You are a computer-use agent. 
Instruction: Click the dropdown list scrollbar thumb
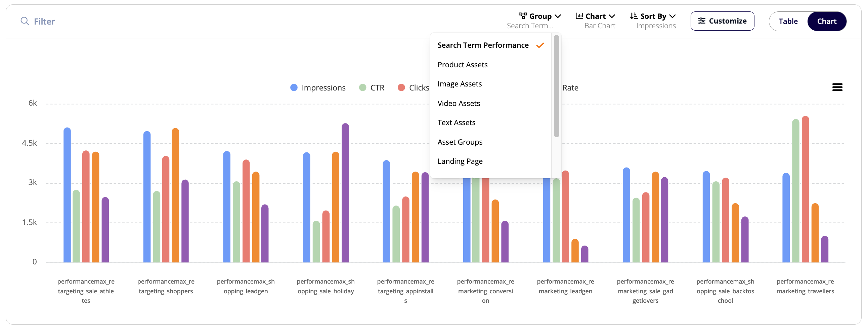pos(556,86)
